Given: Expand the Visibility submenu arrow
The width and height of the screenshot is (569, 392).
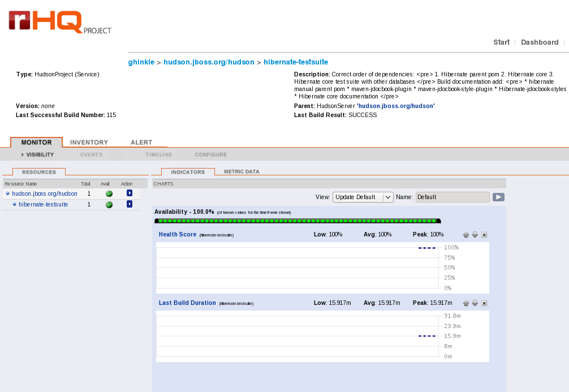Looking at the screenshot, I should pos(23,154).
